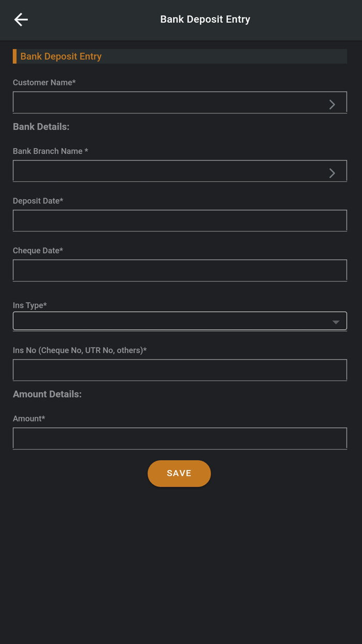Click the Cheque Date* label
This screenshot has width=362, height=644.
point(38,251)
